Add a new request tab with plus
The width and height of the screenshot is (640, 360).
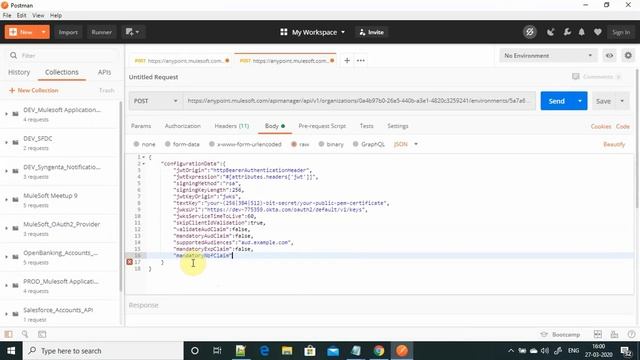pos(347,60)
